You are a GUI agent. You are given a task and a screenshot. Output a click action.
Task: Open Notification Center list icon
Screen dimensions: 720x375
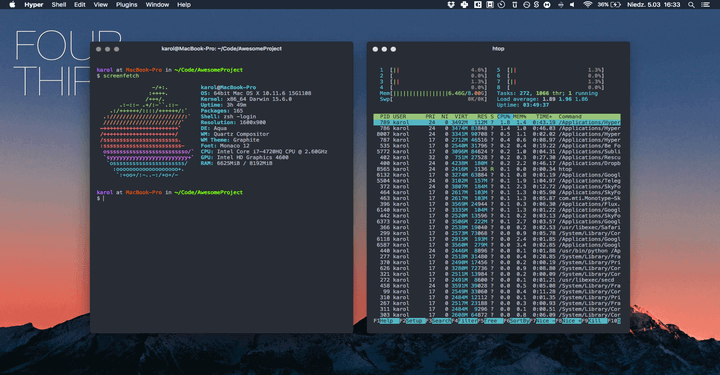coord(706,5)
